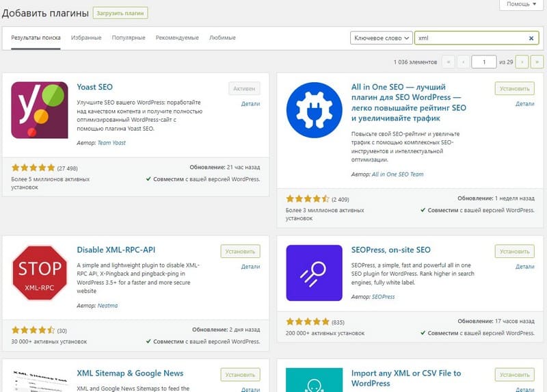Viewport: 547px width, 392px height.
Task: Open the SEOPress author link
Action: coord(384,297)
